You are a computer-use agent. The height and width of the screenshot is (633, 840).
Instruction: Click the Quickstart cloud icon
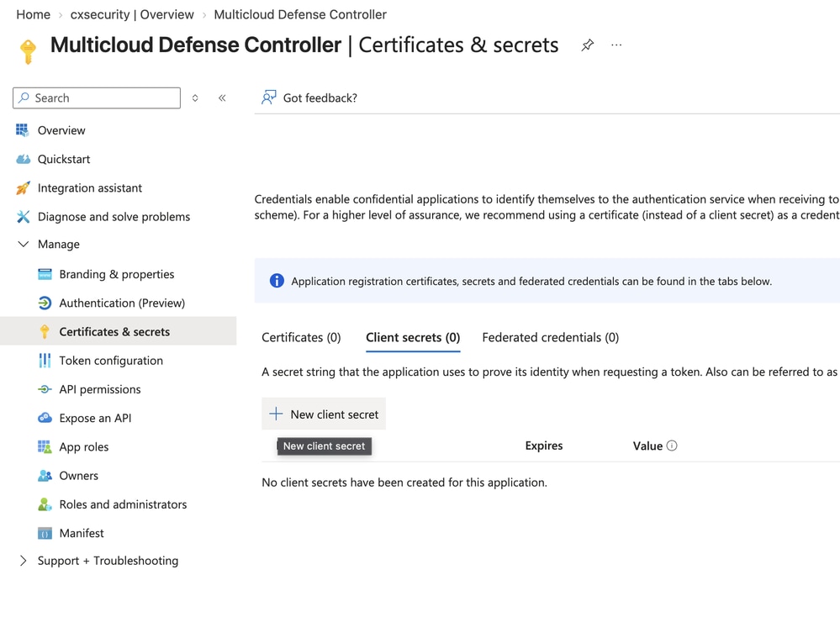click(x=23, y=159)
